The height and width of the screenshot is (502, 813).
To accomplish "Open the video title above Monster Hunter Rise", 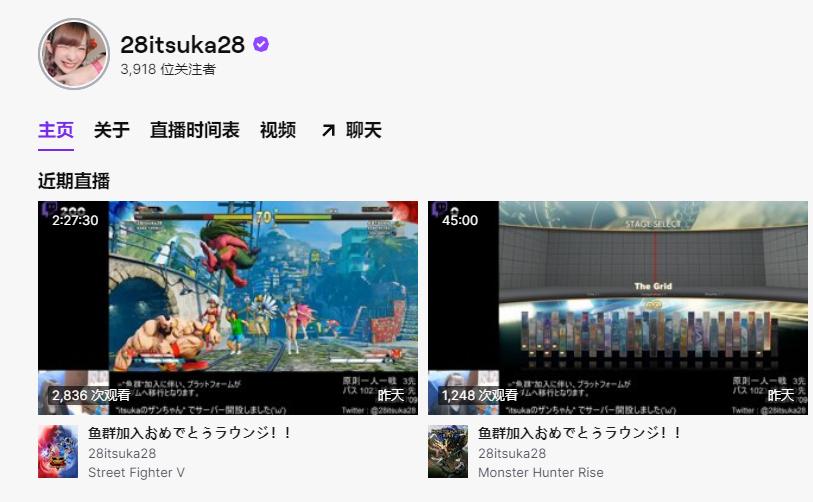I will 580,433.
